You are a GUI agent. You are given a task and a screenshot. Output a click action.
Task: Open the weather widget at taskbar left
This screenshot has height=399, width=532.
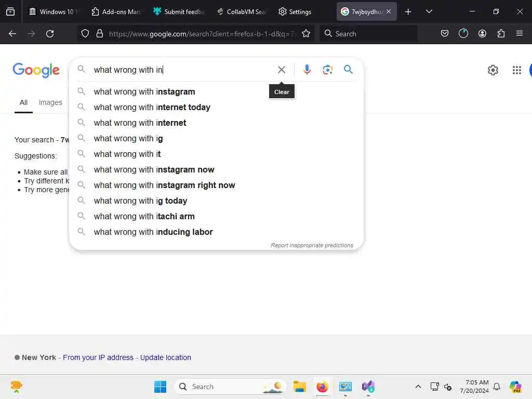(x=16, y=387)
